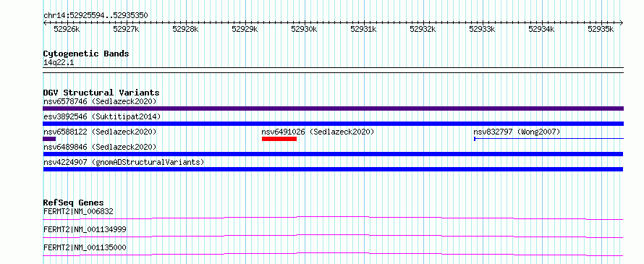Click the 52930k ruler position

tap(305, 29)
